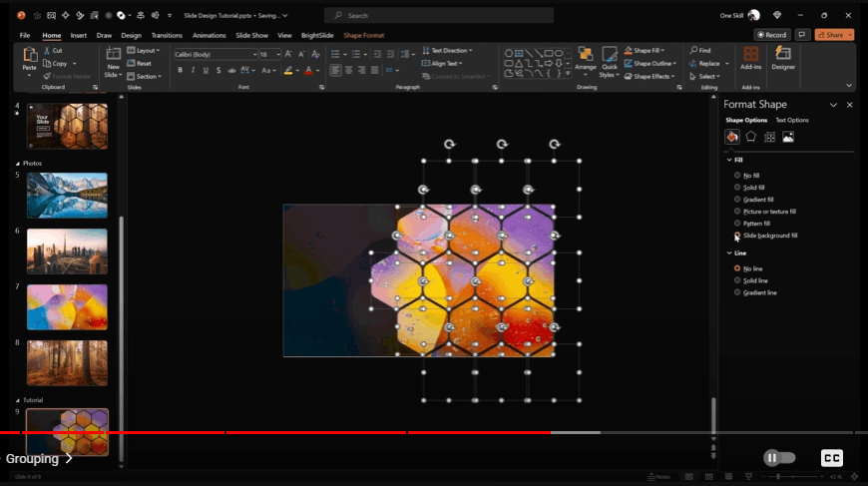Open Quick Styles gallery
The width and height of the screenshot is (868, 486).
[609, 63]
